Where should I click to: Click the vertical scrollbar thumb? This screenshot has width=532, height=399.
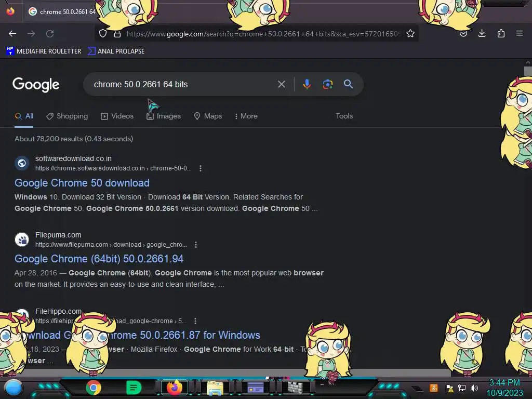coord(528,71)
